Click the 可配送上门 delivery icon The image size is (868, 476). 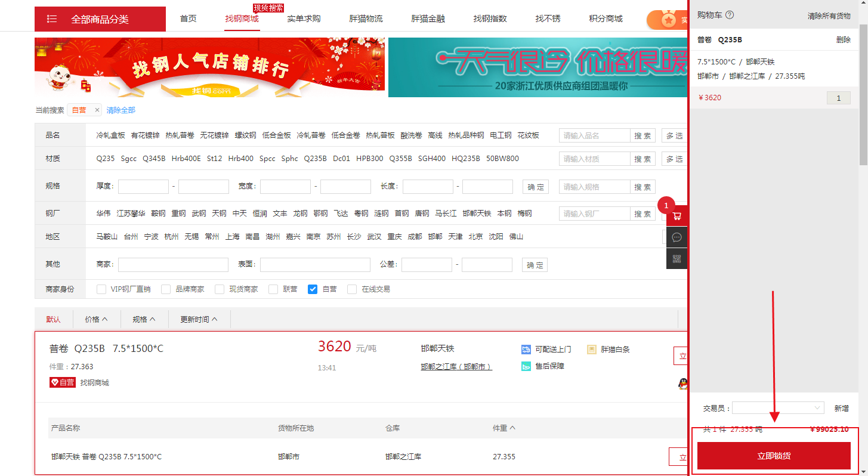click(526, 349)
